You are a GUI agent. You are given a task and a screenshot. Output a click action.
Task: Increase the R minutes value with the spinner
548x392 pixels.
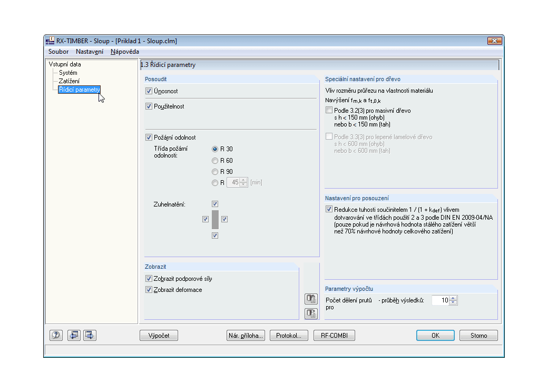(242, 180)
